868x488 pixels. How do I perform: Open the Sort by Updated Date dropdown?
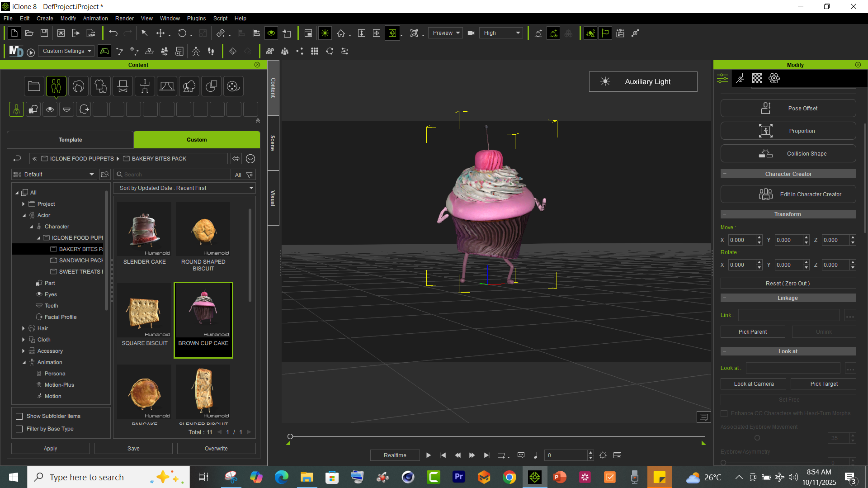(x=184, y=188)
